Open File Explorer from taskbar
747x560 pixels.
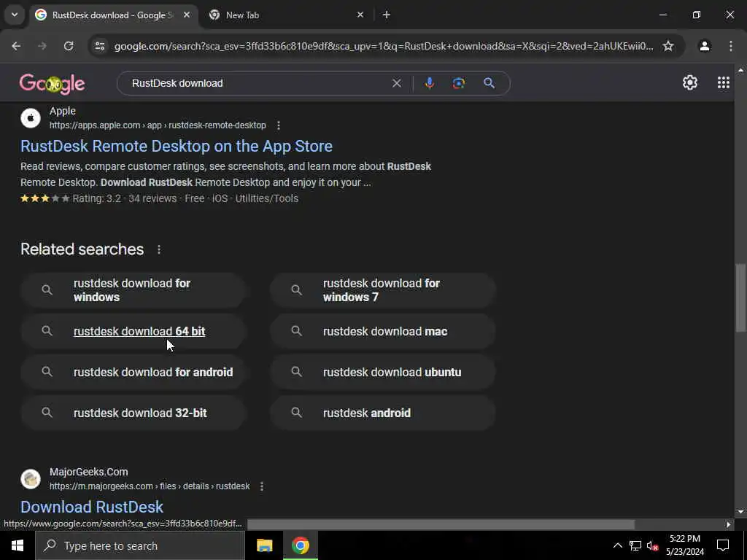click(x=264, y=545)
